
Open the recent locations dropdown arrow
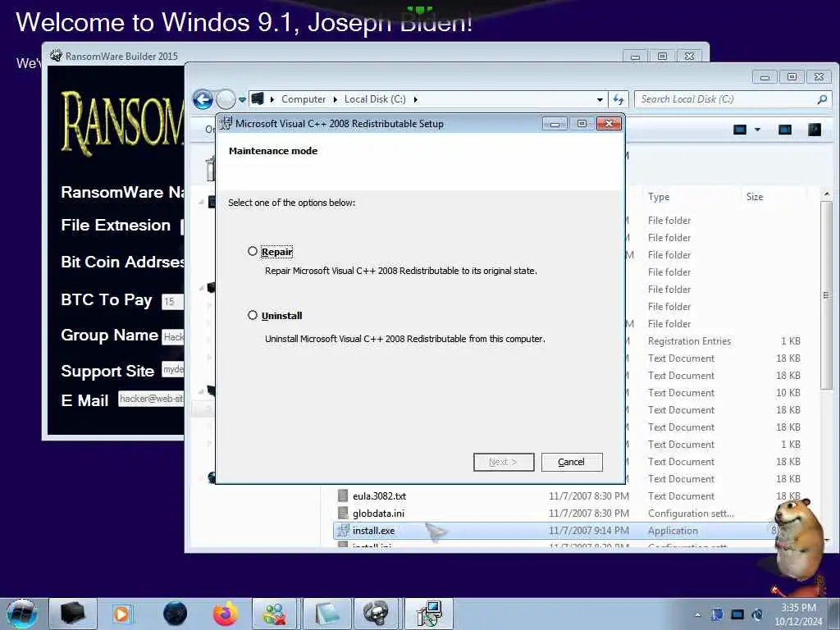242,99
